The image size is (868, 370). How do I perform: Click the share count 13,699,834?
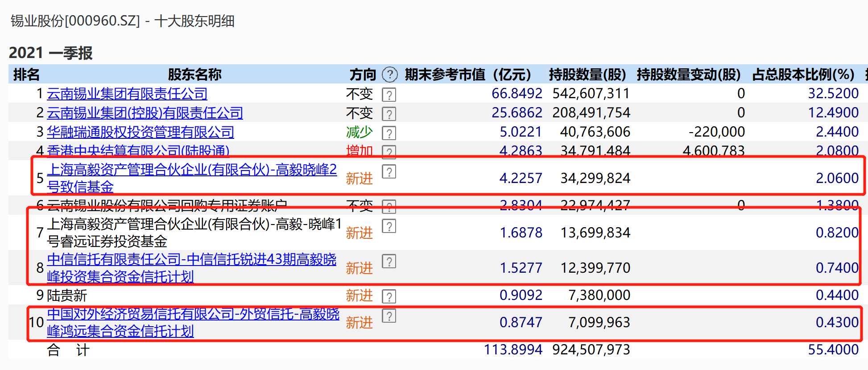[595, 233]
